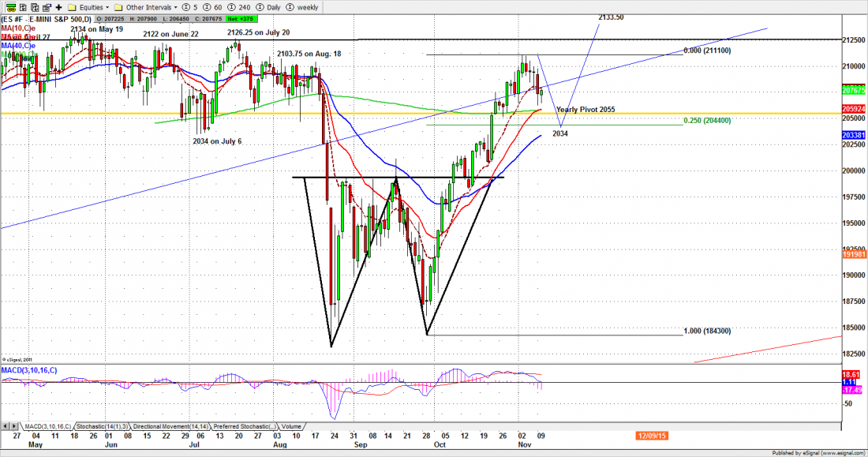Click the Other Intervals folder icon
The height and width of the screenshot is (457, 868).
(118, 6)
